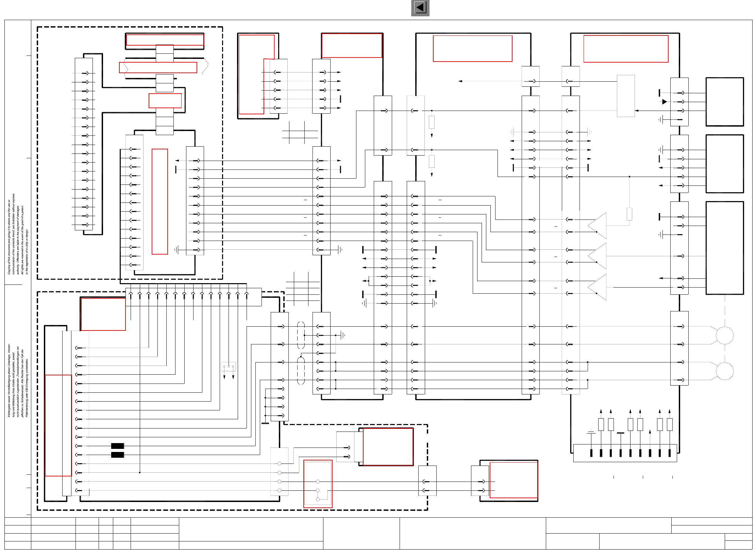This screenshot has width=756, height=552.
Task: Click red link box right of the two-pin connector in dashed area
Action: 388,447
